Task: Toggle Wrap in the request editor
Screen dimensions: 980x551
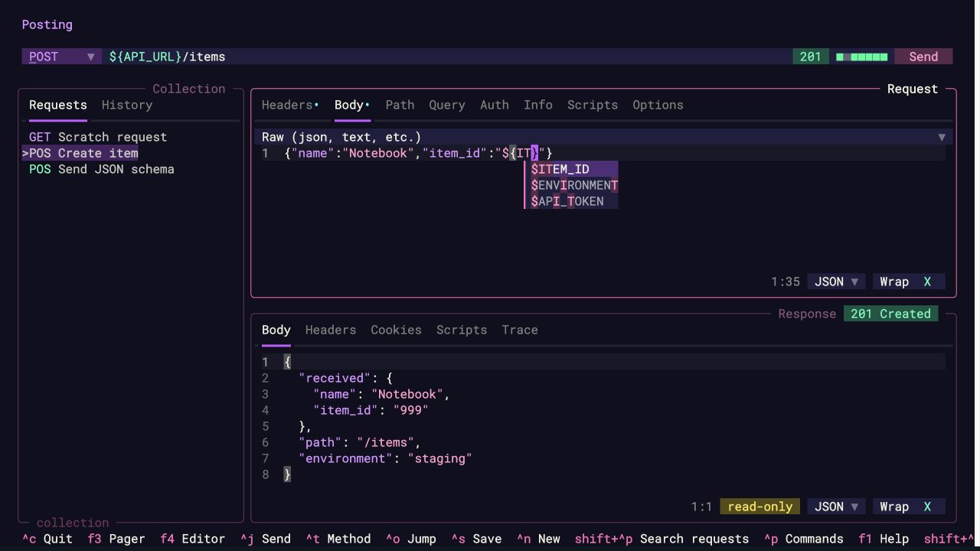Action: 909,282
